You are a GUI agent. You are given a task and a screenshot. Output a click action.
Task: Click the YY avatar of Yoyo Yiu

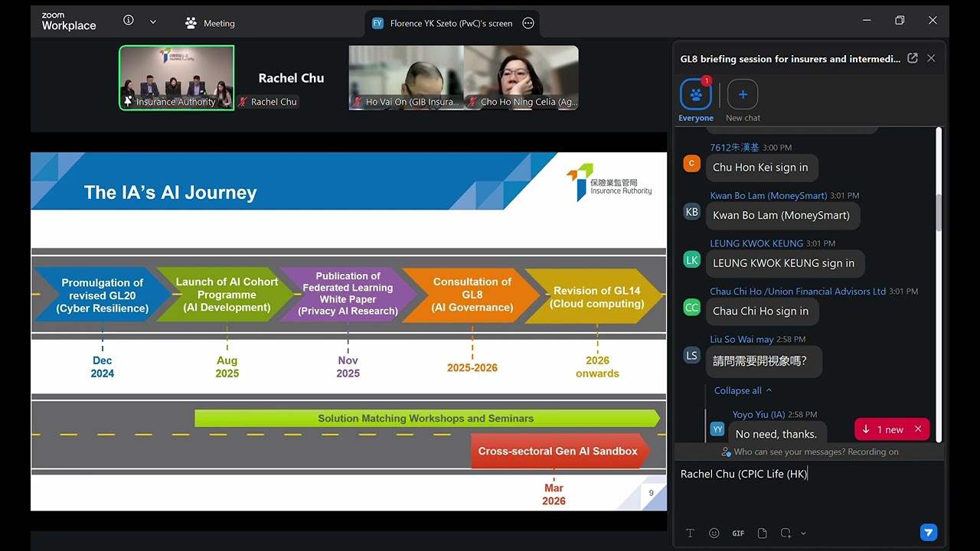[x=717, y=429]
